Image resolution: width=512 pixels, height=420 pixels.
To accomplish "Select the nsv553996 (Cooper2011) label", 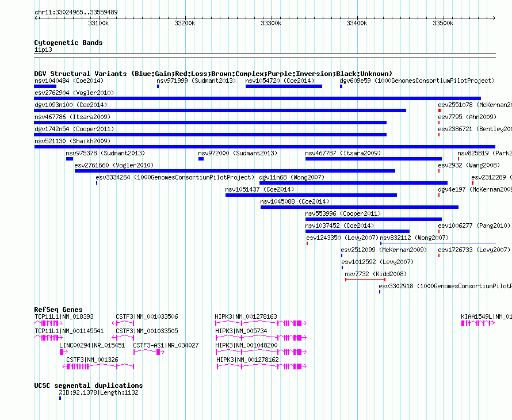I will [343, 213].
